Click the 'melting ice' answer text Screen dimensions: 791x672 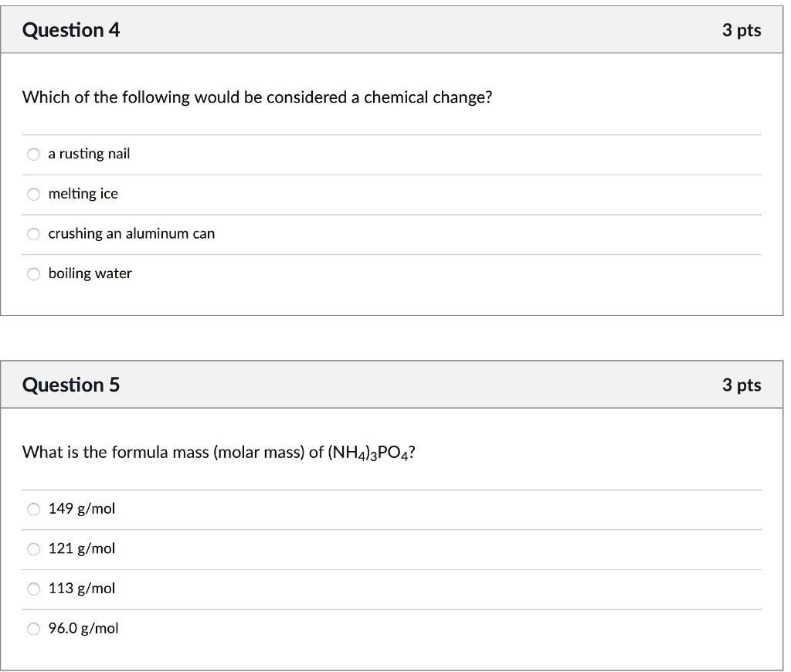click(x=82, y=194)
